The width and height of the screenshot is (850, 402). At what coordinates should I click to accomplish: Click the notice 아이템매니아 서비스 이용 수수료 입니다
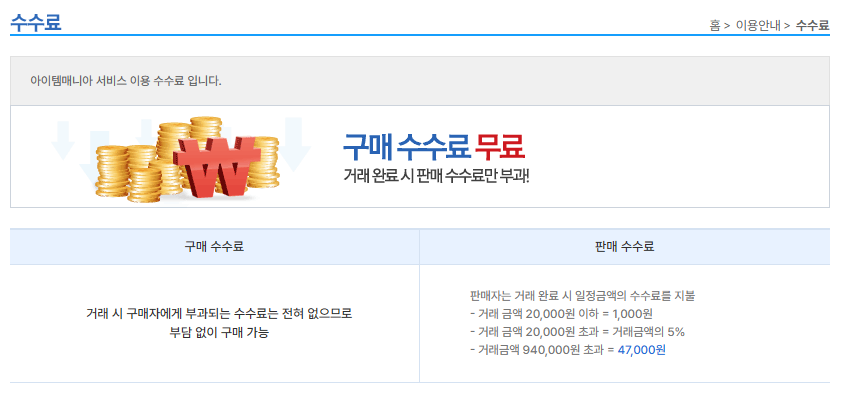pos(126,81)
